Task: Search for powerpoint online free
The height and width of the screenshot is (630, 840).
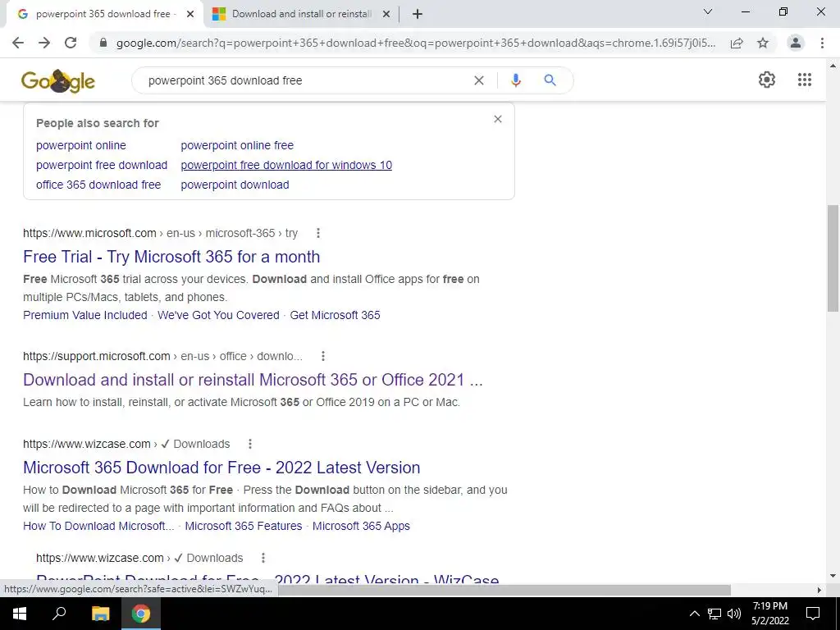Action: [x=237, y=145]
